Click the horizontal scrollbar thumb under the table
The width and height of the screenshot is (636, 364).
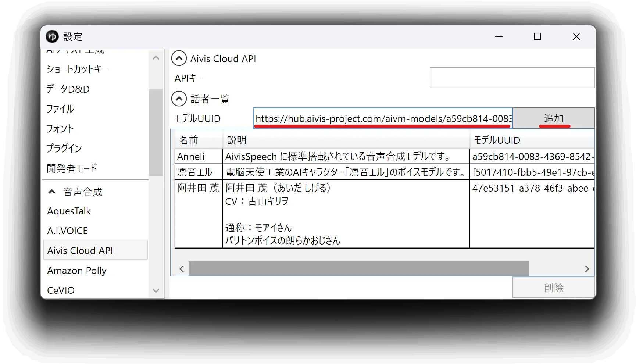[359, 269]
